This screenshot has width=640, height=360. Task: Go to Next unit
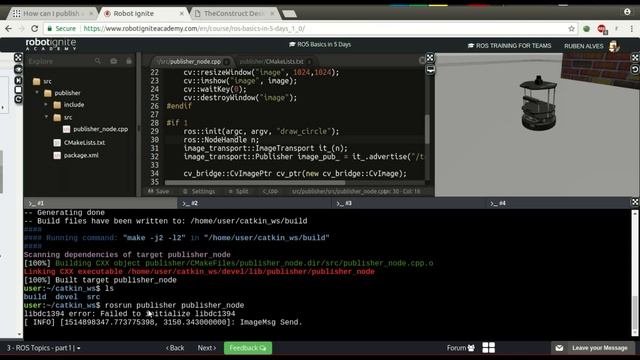(x=207, y=348)
